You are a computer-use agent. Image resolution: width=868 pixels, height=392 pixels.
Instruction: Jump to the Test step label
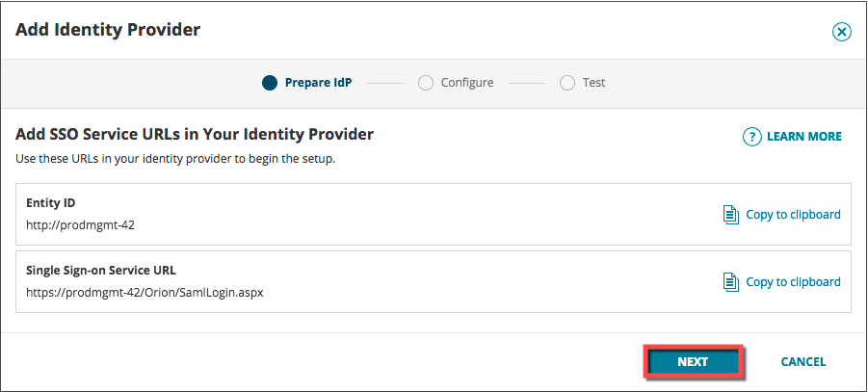[x=593, y=83]
